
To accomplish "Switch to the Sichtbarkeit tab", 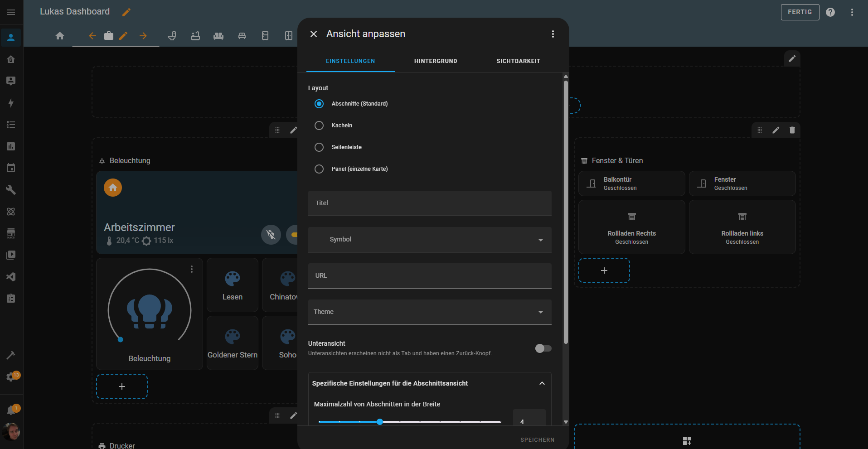I will click(518, 61).
